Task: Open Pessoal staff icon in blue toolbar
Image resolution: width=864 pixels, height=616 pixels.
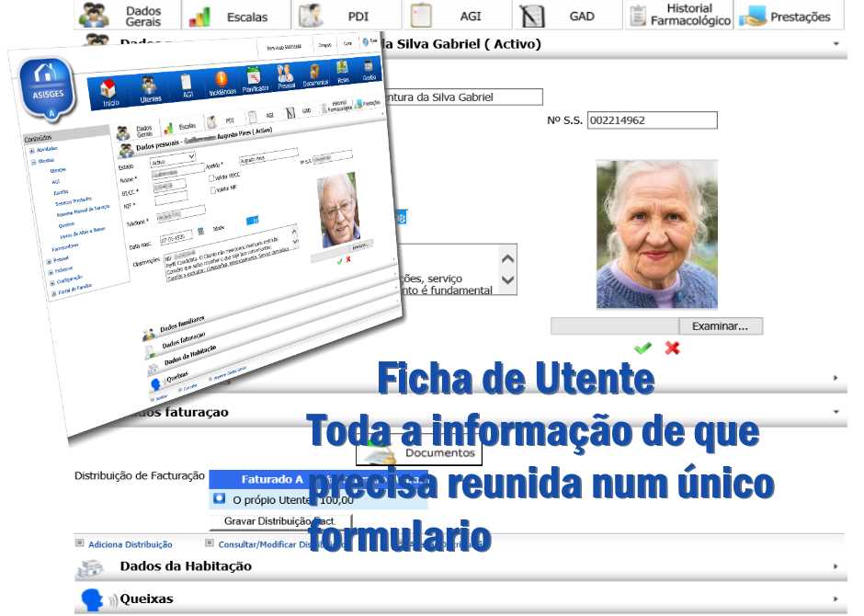Action: [285, 73]
